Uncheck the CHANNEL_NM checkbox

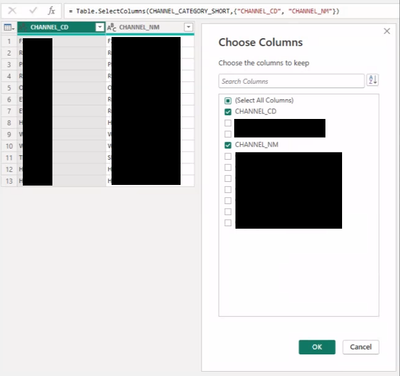(x=228, y=145)
